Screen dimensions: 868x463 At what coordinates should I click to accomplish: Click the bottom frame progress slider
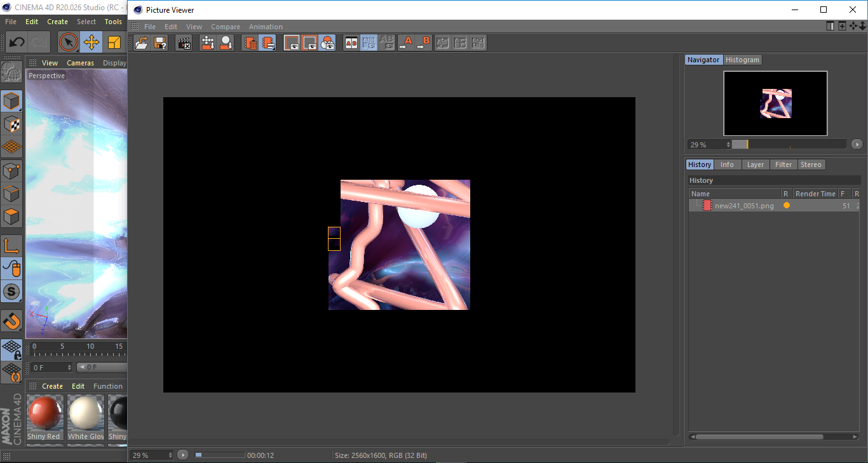click(x=220, y=455)
